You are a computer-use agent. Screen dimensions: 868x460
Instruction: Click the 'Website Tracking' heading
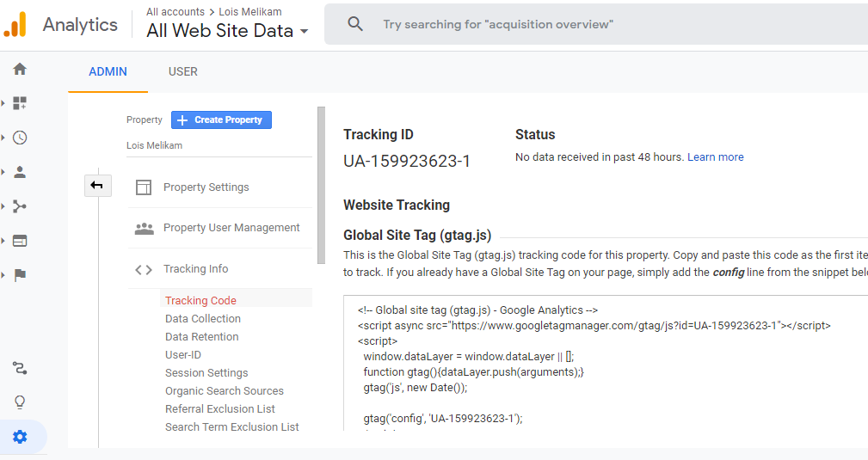pos(397,205)
